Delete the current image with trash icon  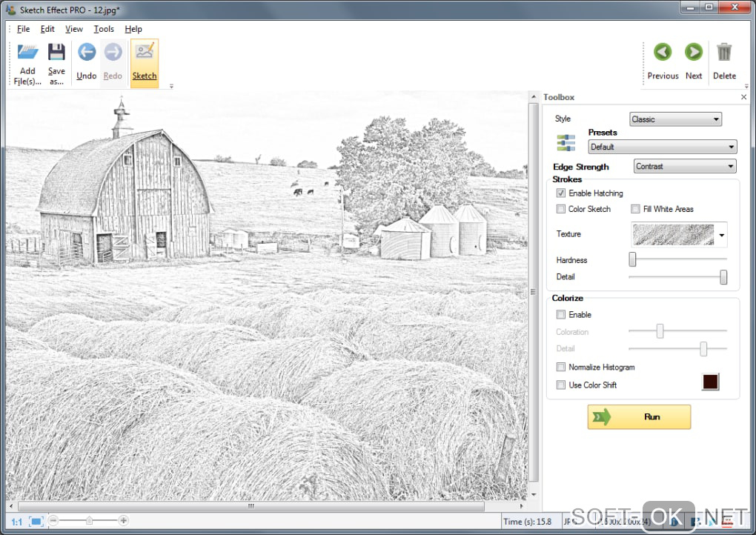click(x=724, y=53)
